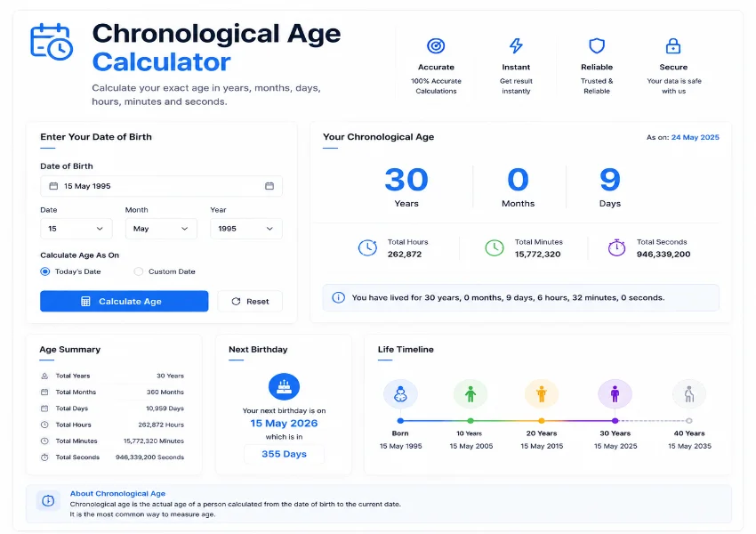Image resolution: width=756 pixels, height=534 pixels.
Task: Click the 946,339,200 total seconds value
Action: pyautogui.click(x=664, y=255)
